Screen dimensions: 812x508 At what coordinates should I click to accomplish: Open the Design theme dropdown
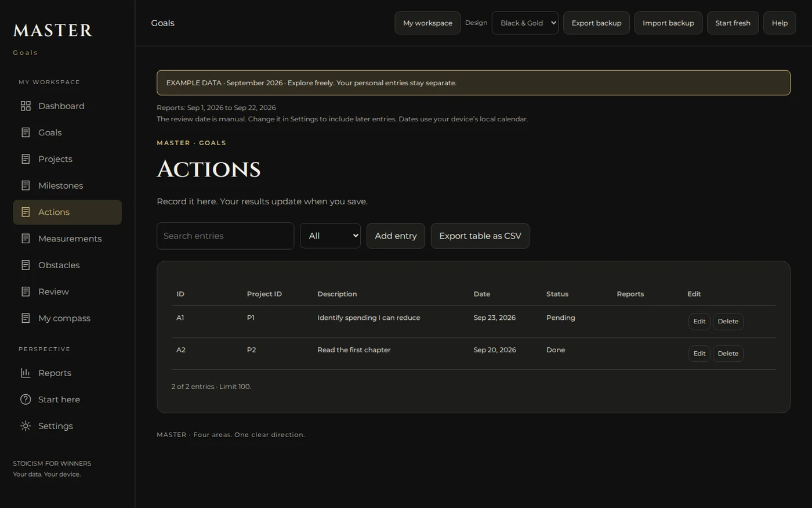coord(525,23)
